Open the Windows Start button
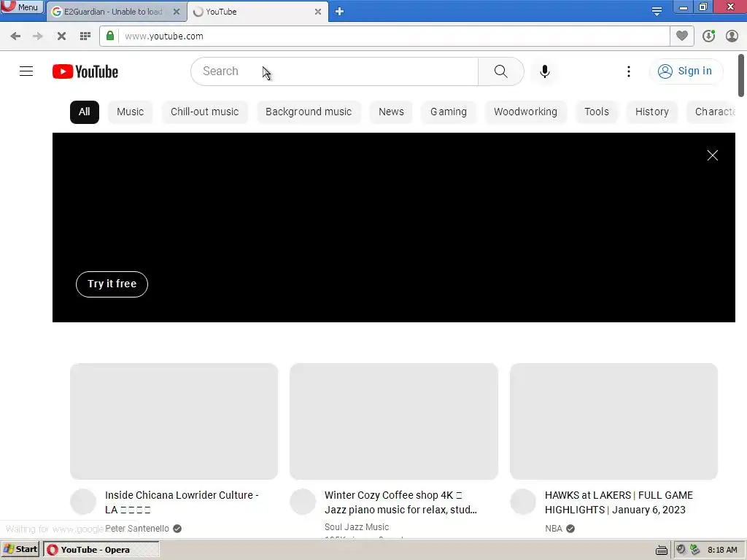747x560 pixels. tap(20, 550)
